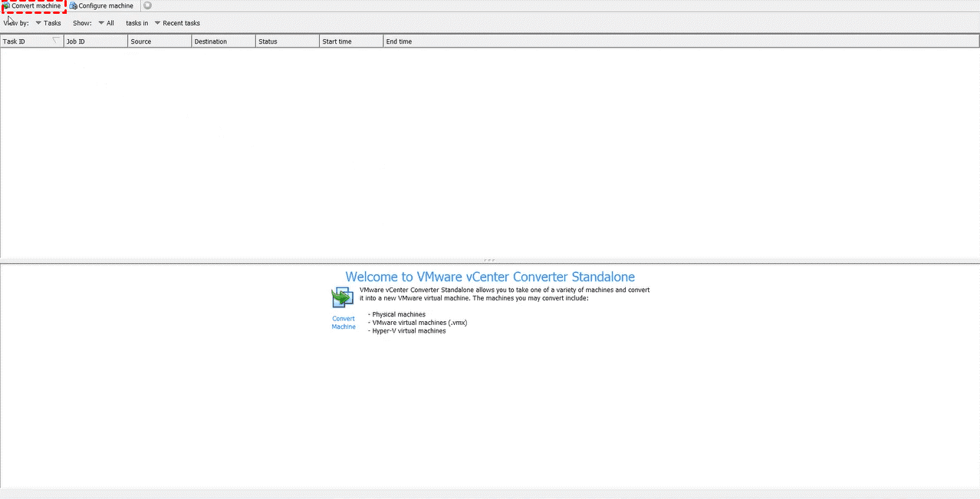
Task: Click the Source column header
Action: pos(159,41)
